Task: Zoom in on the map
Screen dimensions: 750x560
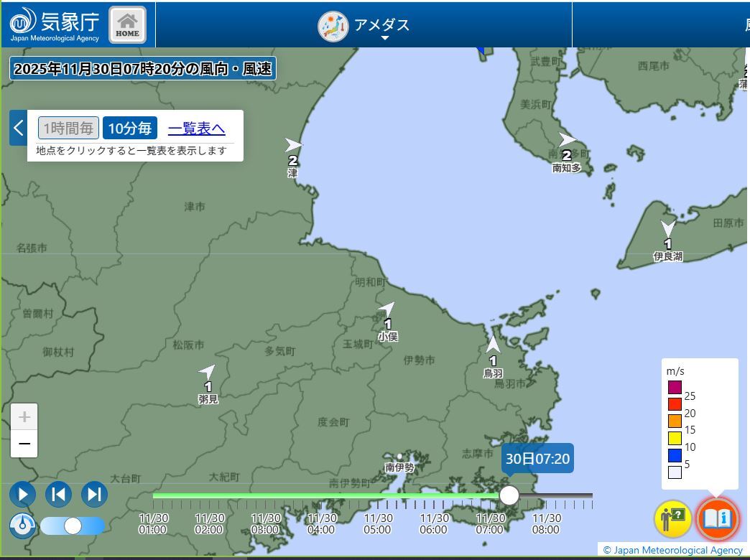Action: (x=24, y=417)
